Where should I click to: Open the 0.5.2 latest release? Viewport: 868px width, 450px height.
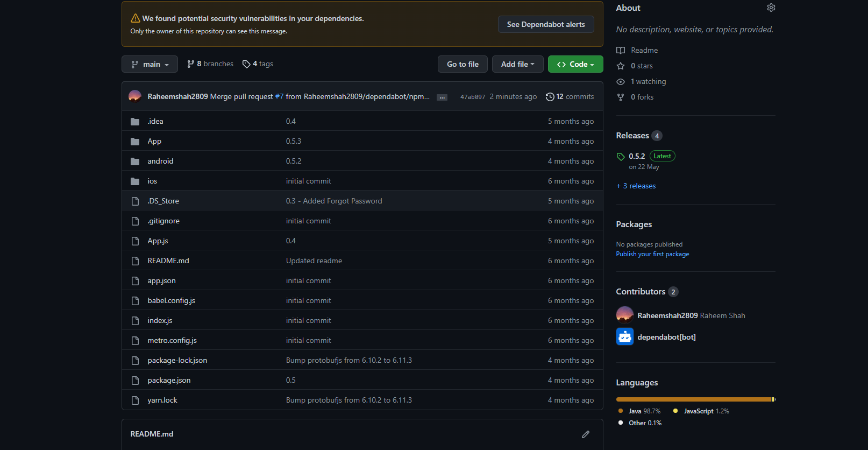pyautogui.click(x=637, y=156)
